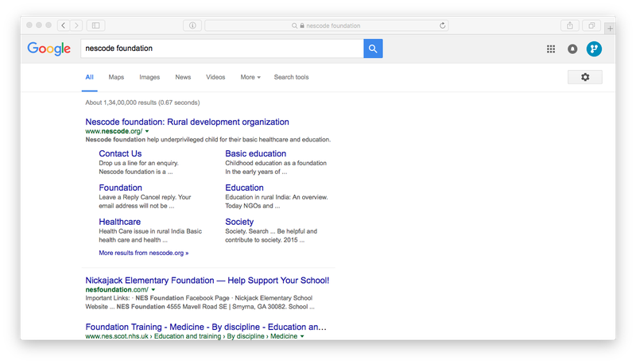Image resolution: width=636 pixels, height=364 pixels.
Task: Expand the More dropdown menu
Action: pos(250,77)
